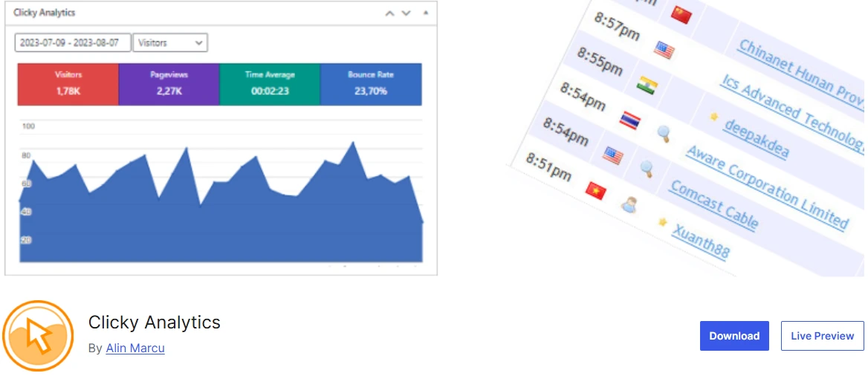Click the large Clicky Analytics plugin name heading
Image resolution: width=868 pixels, height=376 pixels.
click(155, 322)
